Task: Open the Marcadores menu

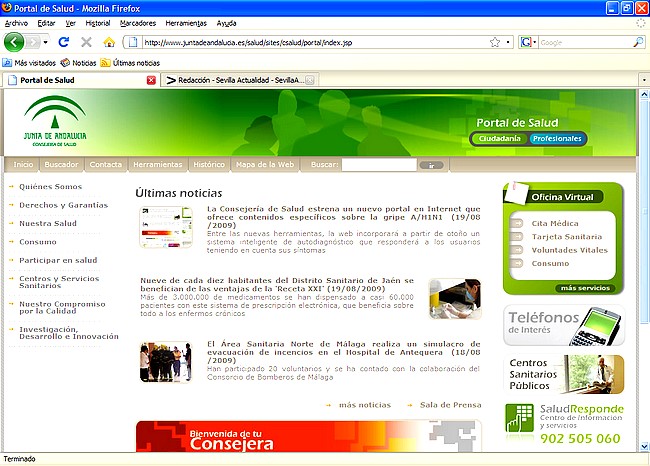Action: click(x=137, y=22)
